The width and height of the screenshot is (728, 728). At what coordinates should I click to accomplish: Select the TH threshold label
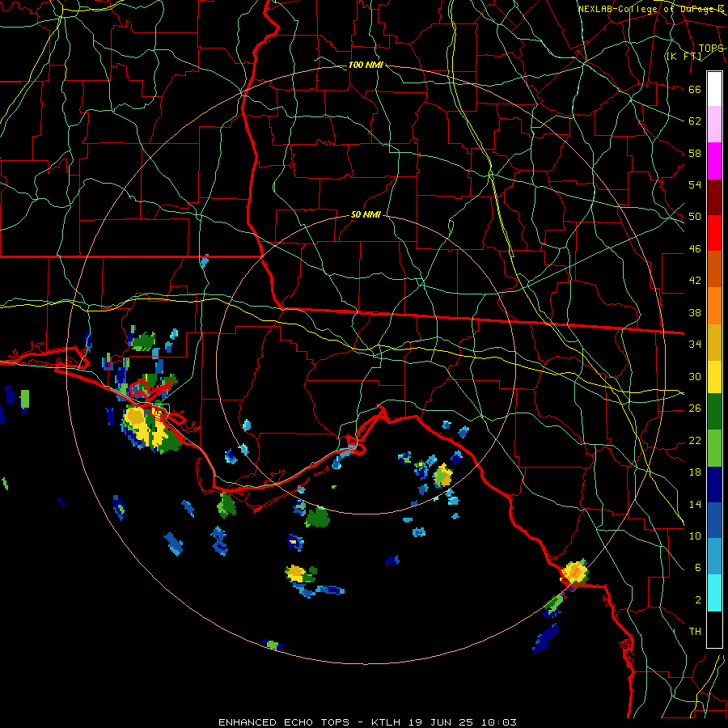click(695, 632)
